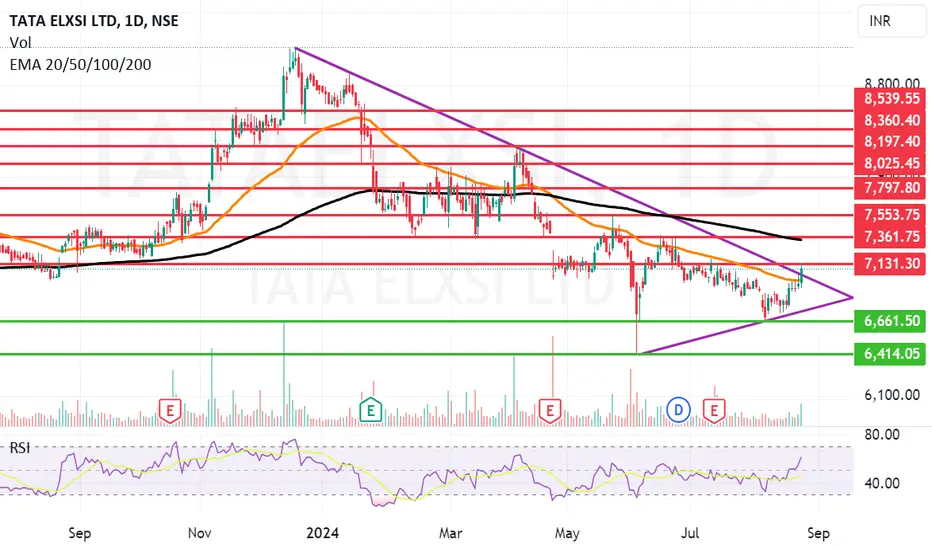Click the blue D dividend marker
This screenshot has width=932, height=550.
(678, 410)
